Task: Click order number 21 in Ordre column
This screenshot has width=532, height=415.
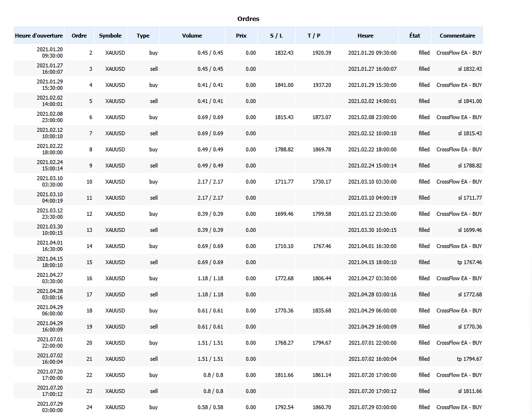Action: point(89,359)
